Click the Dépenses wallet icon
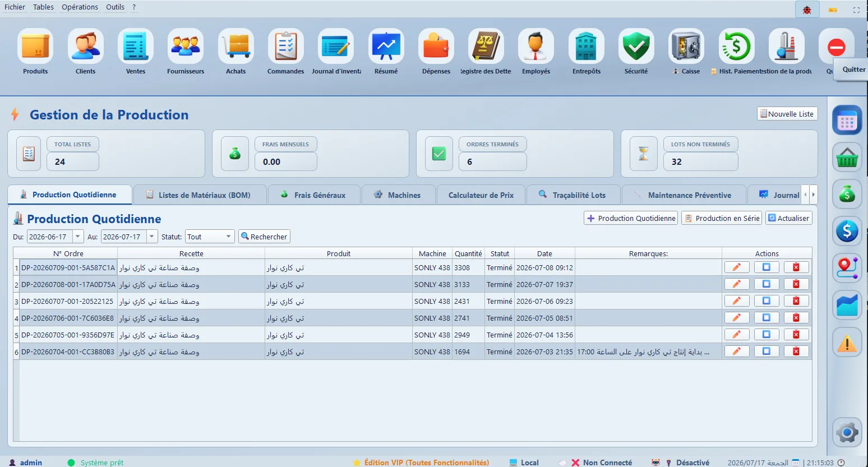 point(436,47)
